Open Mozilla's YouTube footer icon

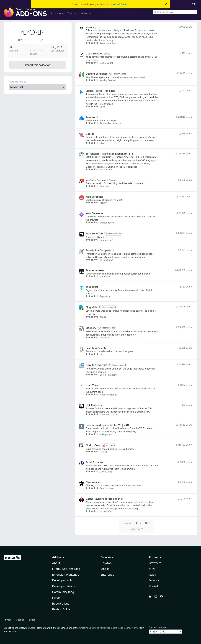[x=162, y=596]
